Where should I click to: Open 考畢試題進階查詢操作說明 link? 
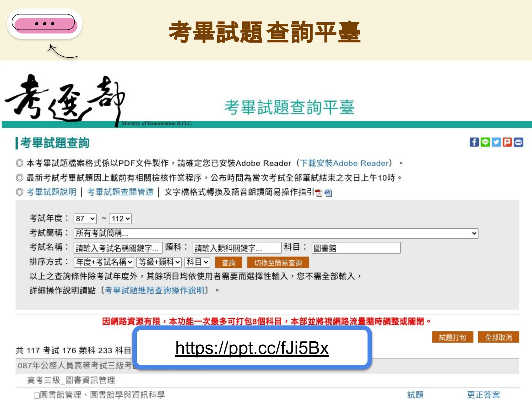click(155, 290)
